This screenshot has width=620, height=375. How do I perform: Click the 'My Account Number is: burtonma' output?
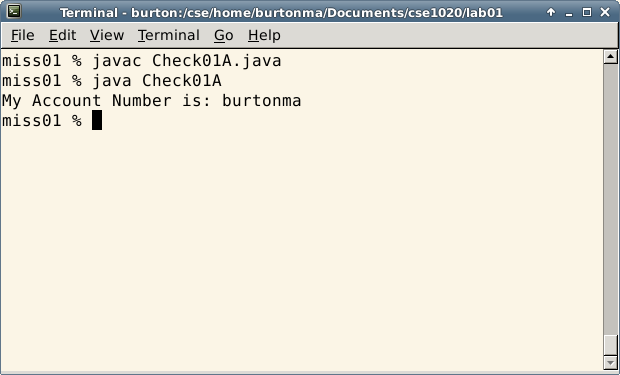click(x=151, y=100)
